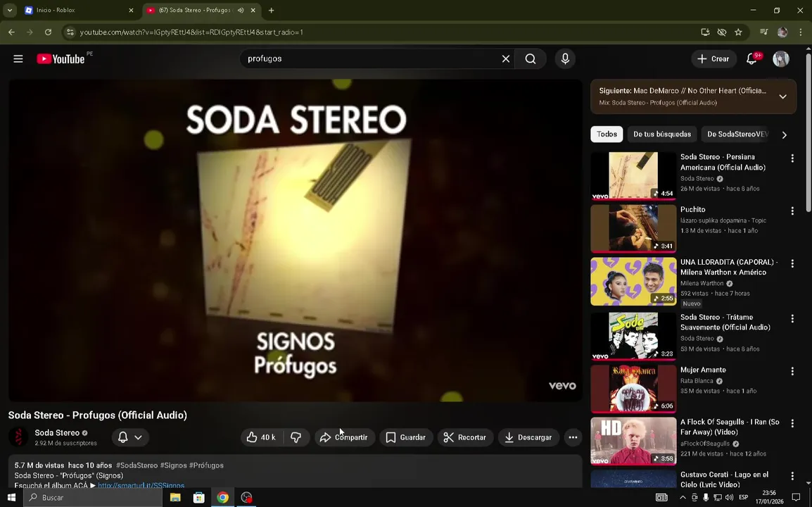Viewport: 812px width, 507px height.
Task: Open the install app icon in address bar
Action: point(705,32)
